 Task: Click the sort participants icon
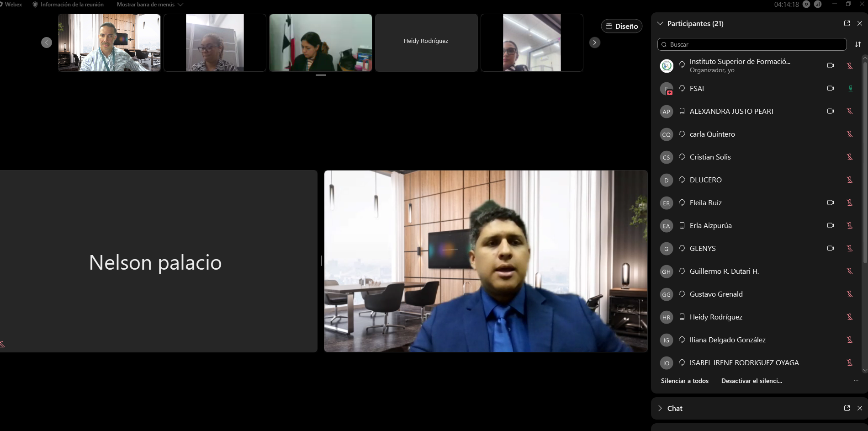tap(857, 44)
